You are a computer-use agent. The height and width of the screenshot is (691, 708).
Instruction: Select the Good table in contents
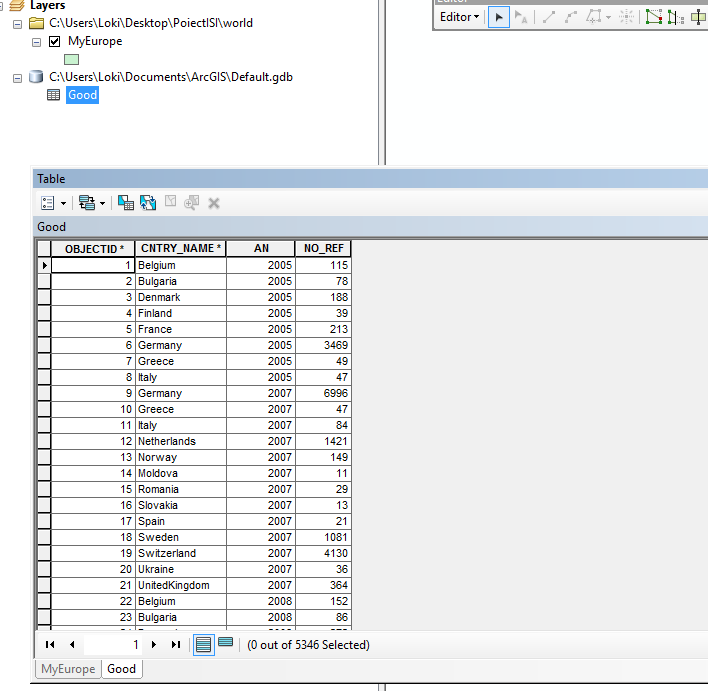83,95
